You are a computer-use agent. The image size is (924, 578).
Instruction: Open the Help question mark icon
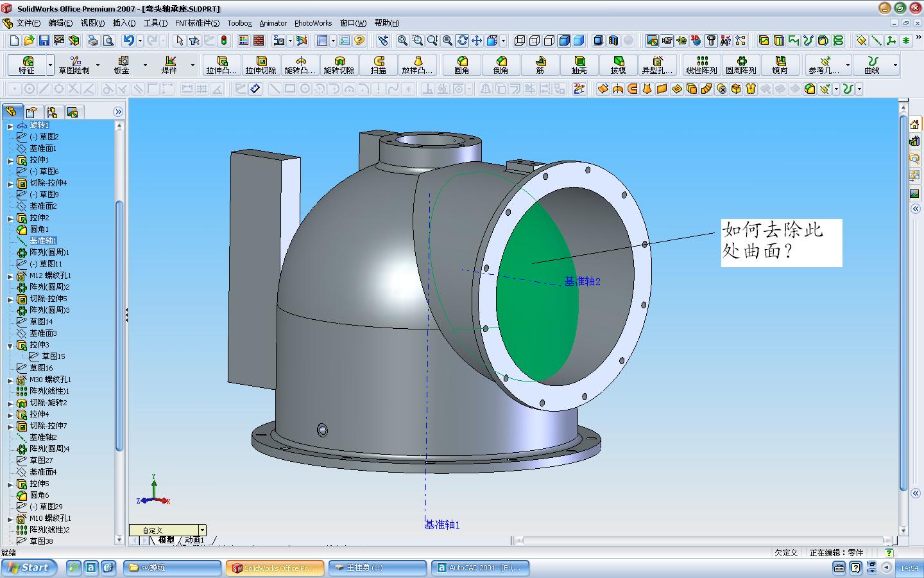click(359, 40)
